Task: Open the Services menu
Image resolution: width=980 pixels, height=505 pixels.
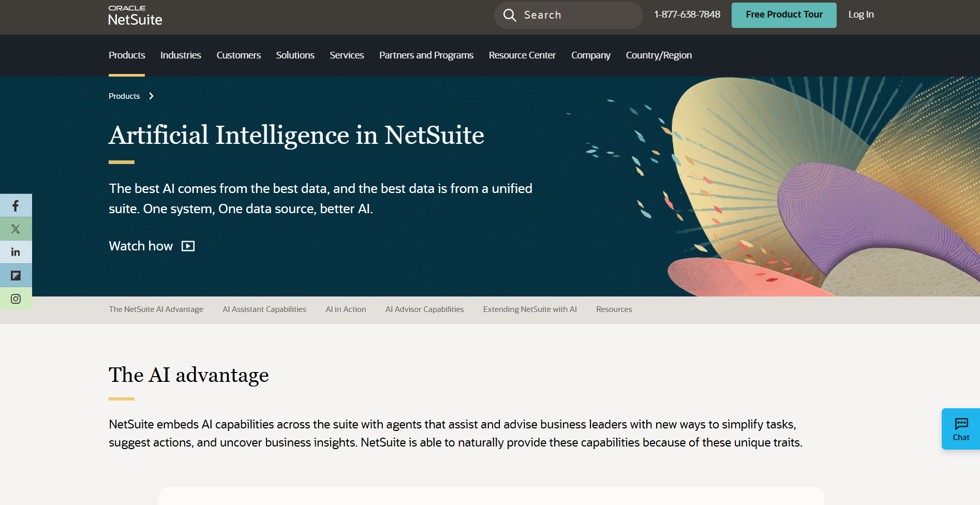Action: (347, 55)
